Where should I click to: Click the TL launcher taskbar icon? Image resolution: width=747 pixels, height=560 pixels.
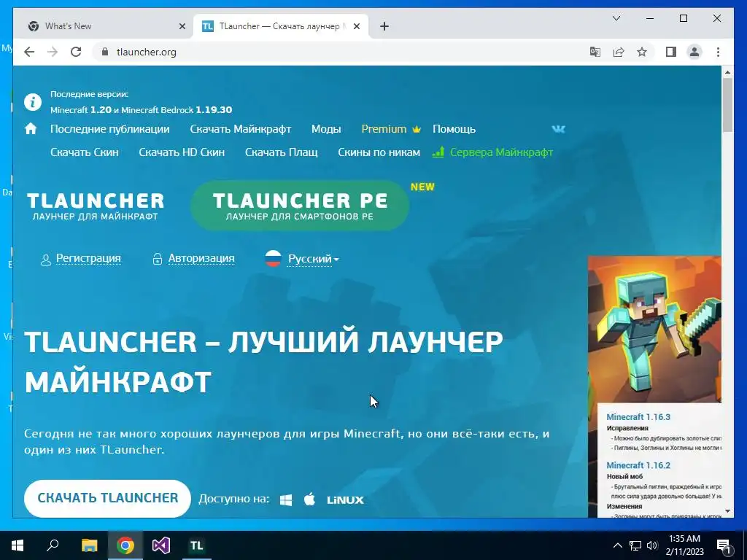[196, 545]
